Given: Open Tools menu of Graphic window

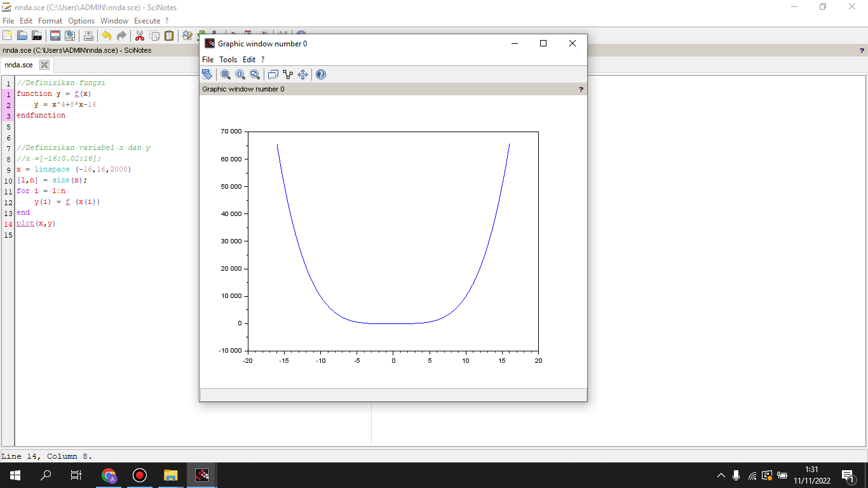Looking at the screenshot, I should point(228,60).
